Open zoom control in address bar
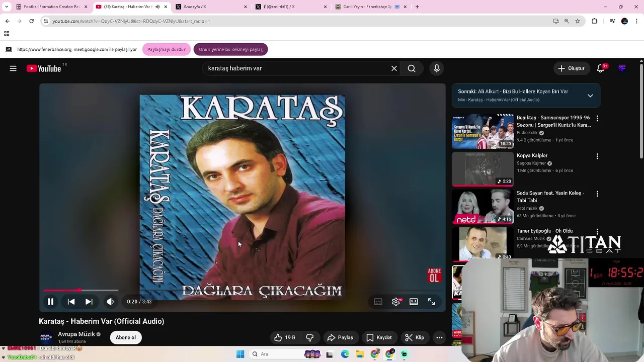644x362 pixels. 567,21
